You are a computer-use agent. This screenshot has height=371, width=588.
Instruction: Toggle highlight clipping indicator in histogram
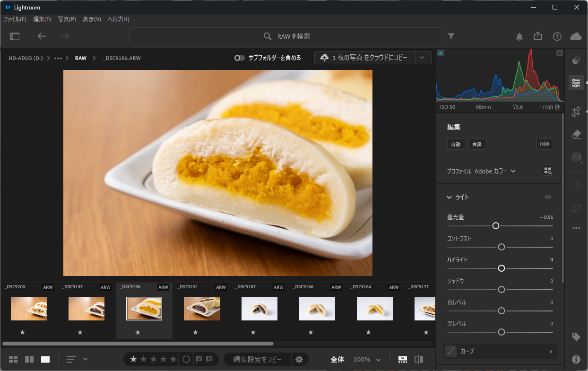pos(560,53)
